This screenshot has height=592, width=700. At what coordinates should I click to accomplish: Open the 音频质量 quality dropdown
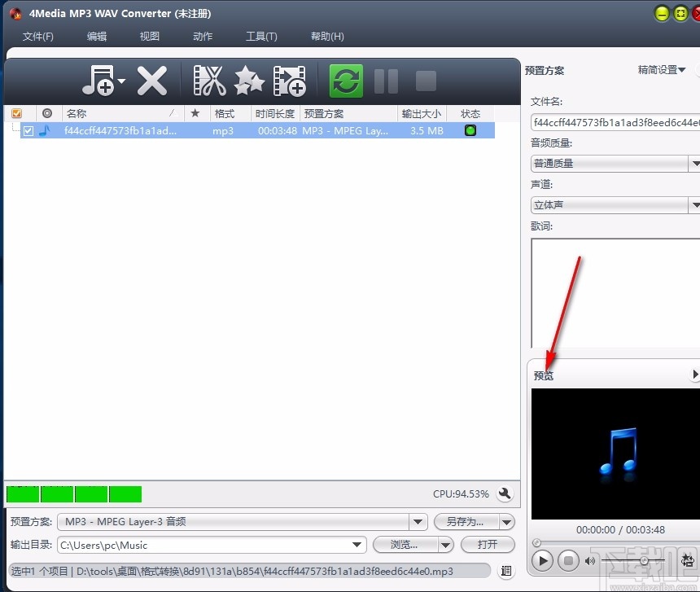(x=694, y=163)
